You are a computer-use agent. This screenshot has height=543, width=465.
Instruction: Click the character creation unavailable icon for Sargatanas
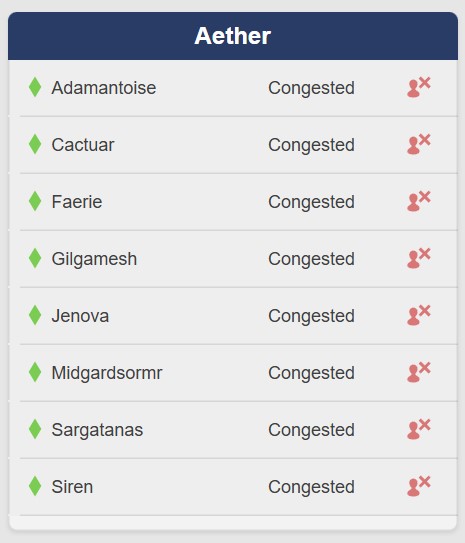coord(419,429)
